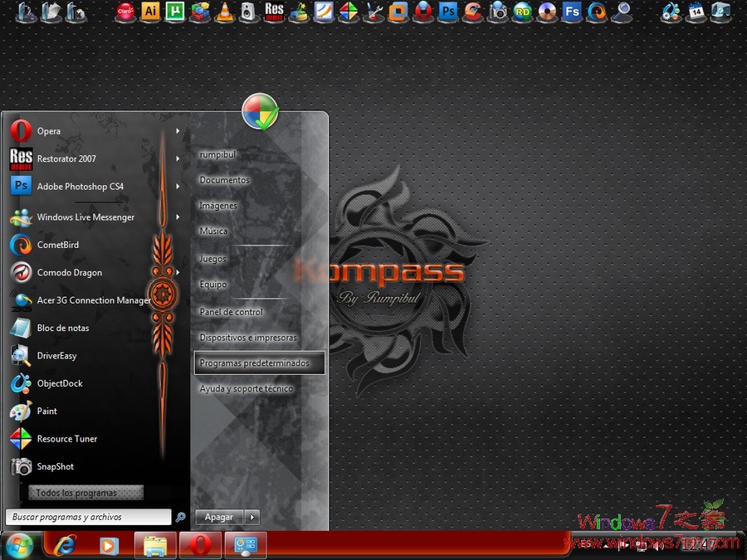Launch Opera from the taskbar
The width and height of the screenshot is (747, 560).
pos(200,545)
